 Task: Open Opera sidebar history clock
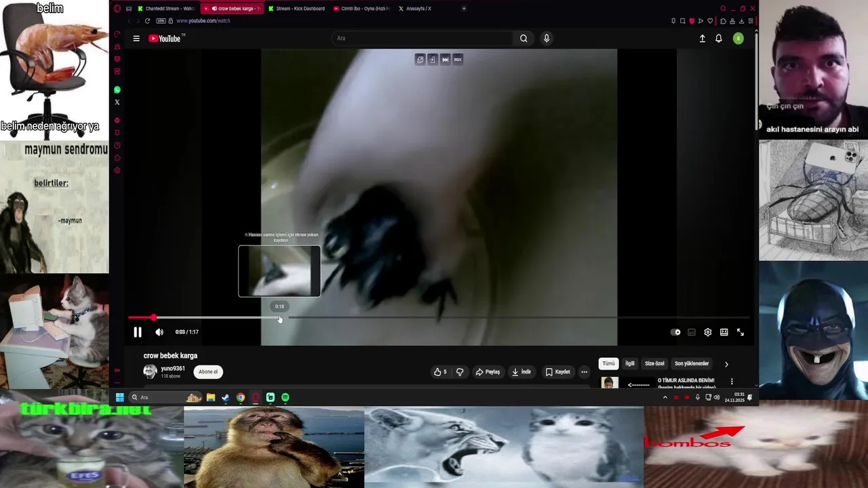(117, 146)
